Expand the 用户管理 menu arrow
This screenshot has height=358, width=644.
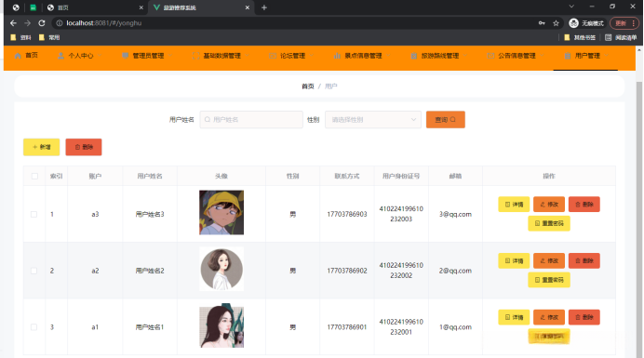[606, 56]
